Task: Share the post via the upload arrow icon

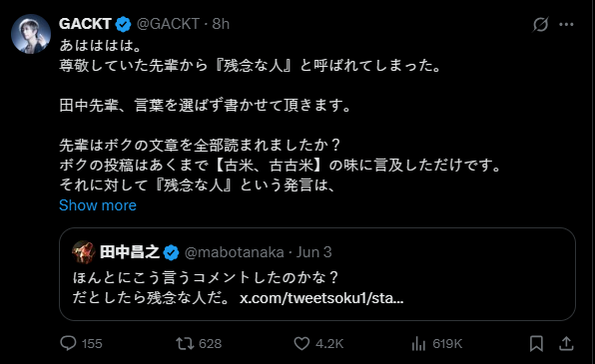Action: point(566,343)
